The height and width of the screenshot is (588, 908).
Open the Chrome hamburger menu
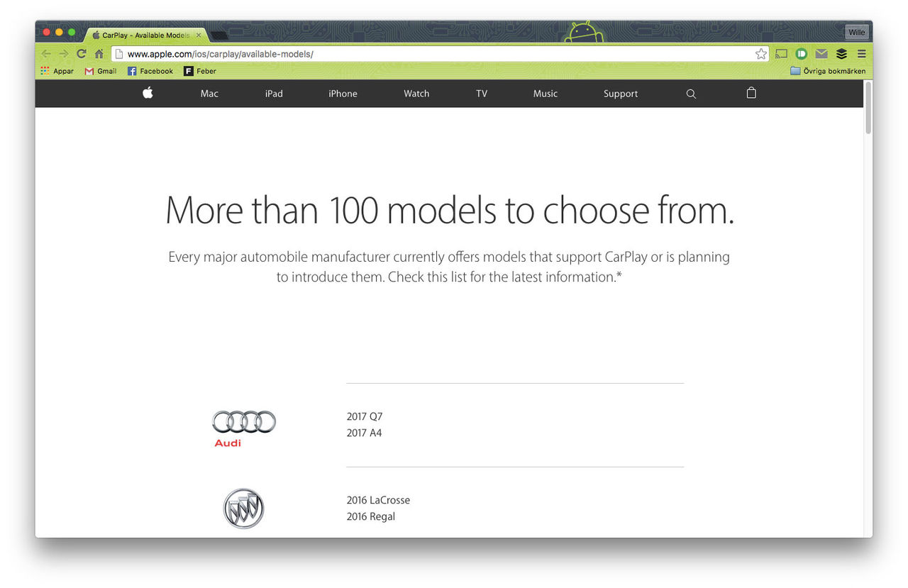pos(861,53)
